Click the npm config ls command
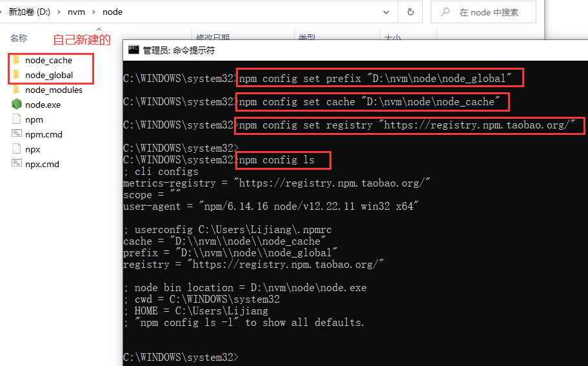 [x=277, y=160]
